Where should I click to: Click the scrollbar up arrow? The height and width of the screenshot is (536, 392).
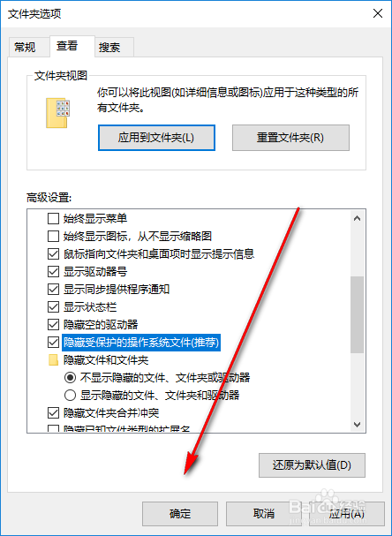pos(358,218)
